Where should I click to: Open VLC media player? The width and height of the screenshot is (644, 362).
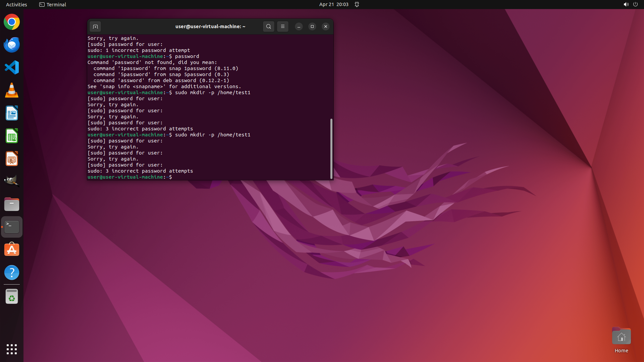click(x=12, y=90)
